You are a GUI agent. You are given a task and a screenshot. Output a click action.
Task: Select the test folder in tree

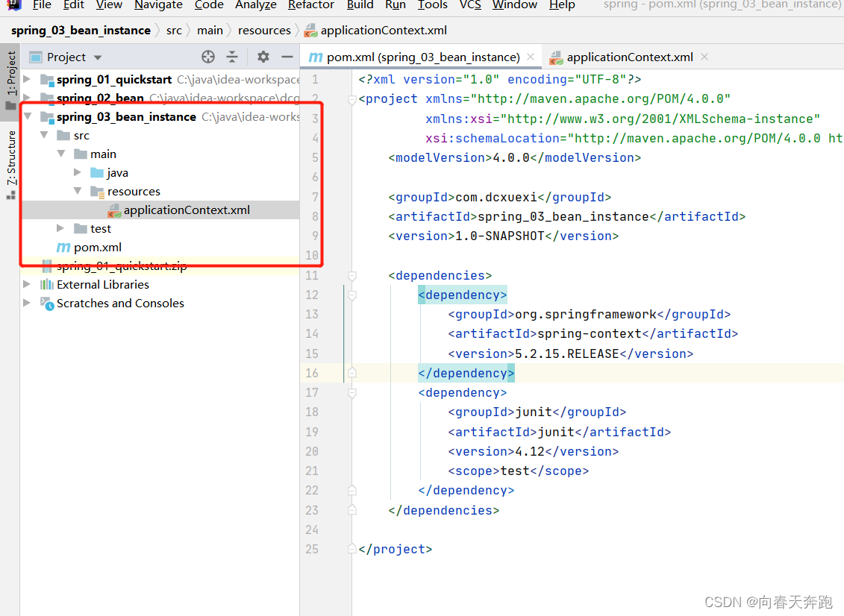coord(101,229)
